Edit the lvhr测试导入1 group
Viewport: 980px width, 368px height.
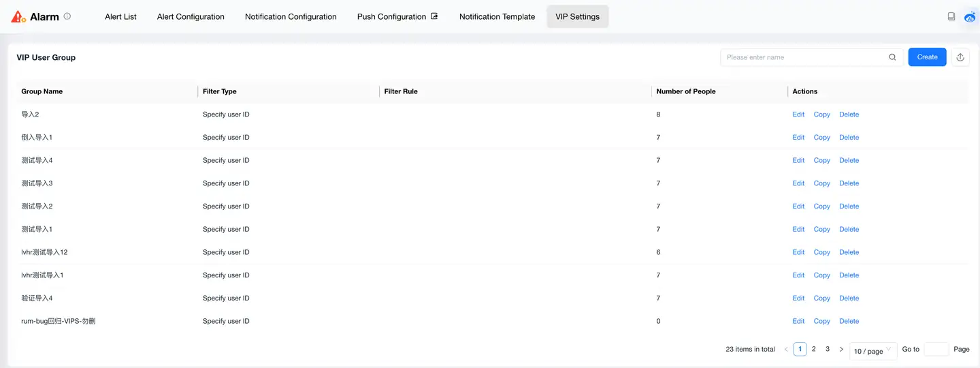coord(798,275)
